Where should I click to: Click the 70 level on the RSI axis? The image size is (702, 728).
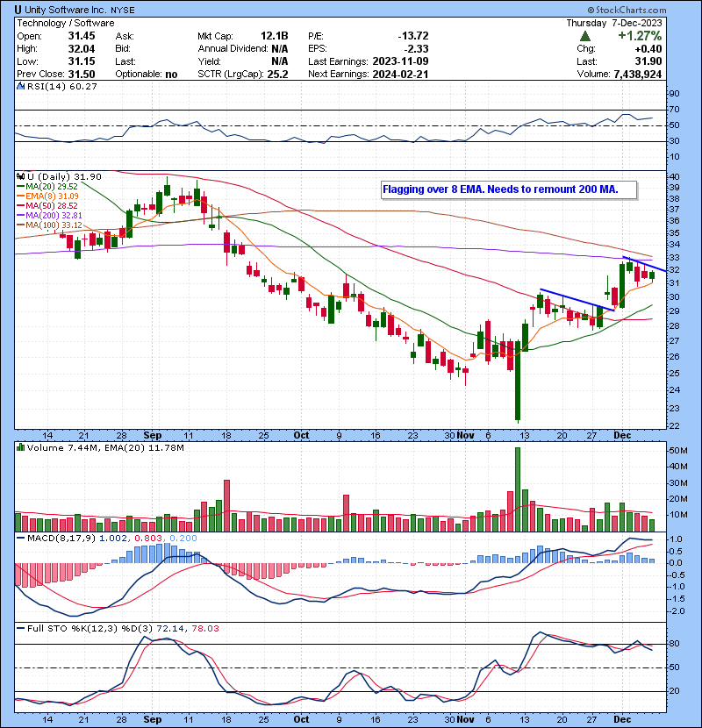point(674,110)
